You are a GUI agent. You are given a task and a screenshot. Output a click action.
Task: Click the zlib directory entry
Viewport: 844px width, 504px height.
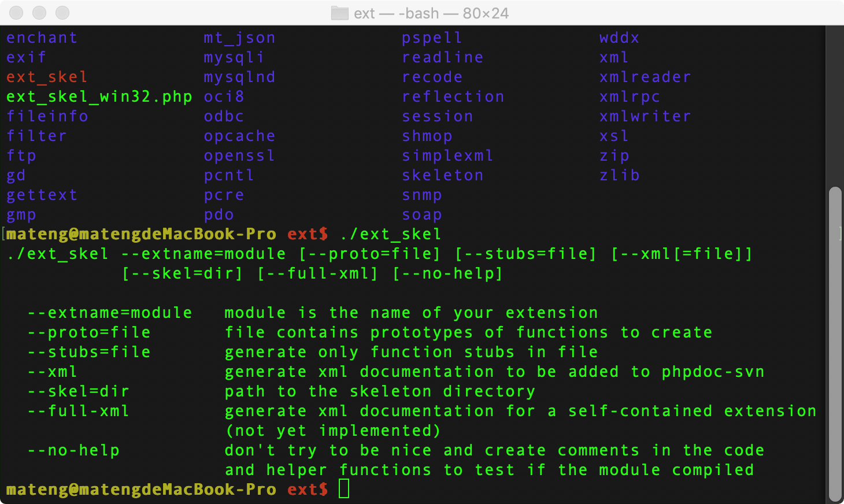[x=620, y=175]
